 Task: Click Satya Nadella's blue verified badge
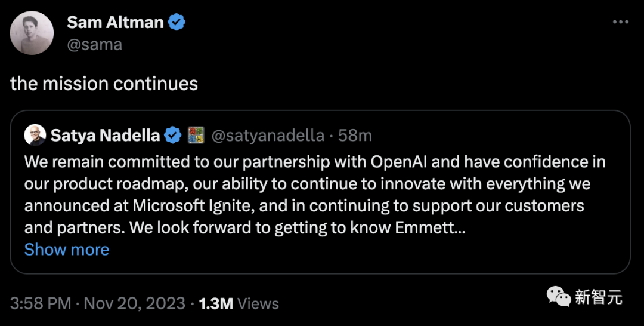(173, 136)
